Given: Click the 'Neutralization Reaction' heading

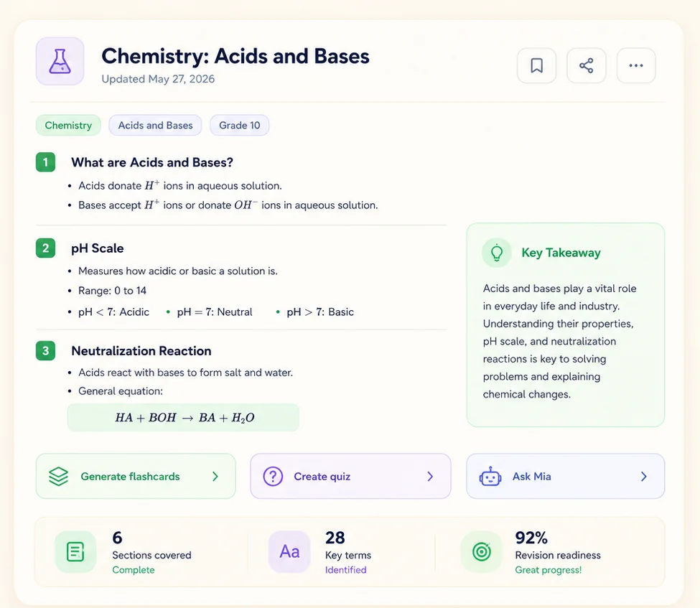Looking at the screenshot, I should (x=141, y=351).
